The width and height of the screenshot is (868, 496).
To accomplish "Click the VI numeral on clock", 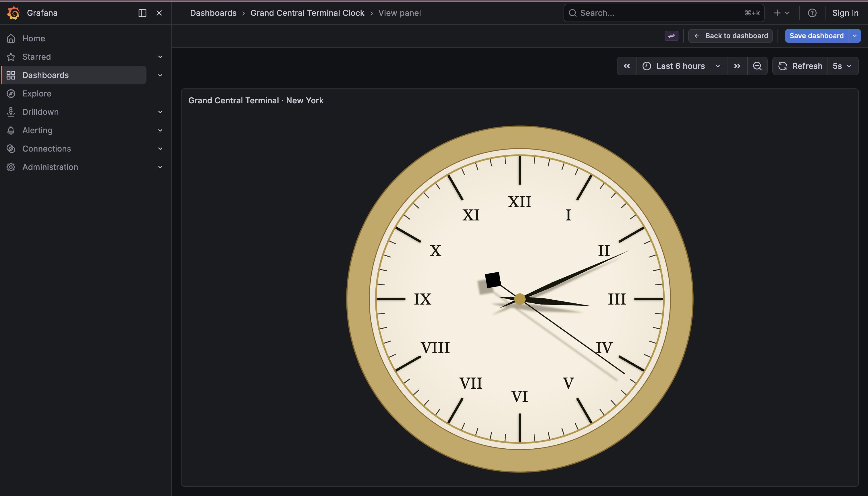I will click(x=520, y=396).
